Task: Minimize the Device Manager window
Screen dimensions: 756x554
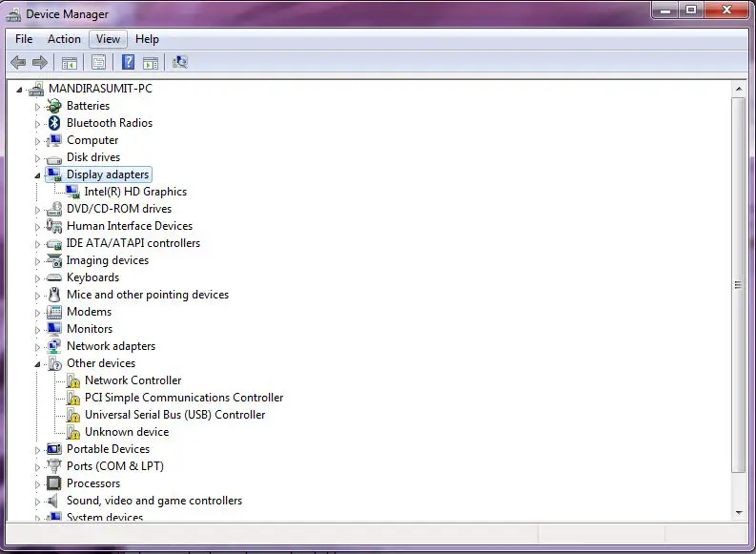Action: click(665, 10)
